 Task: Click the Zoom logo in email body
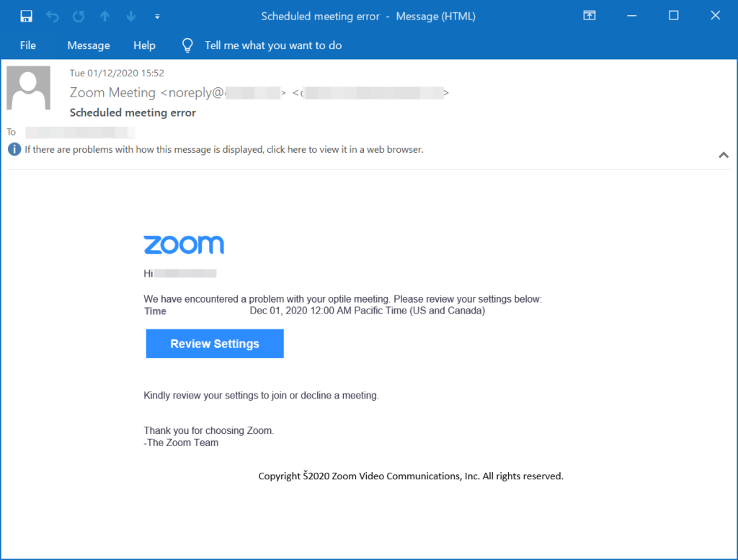tap(184, 245)
